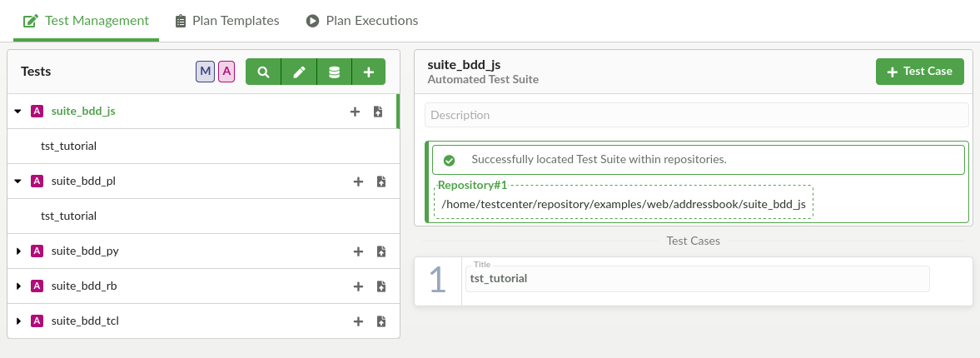
Task: Collapse the suite_bdd_js tree node
Action: (x=18, y=111)
